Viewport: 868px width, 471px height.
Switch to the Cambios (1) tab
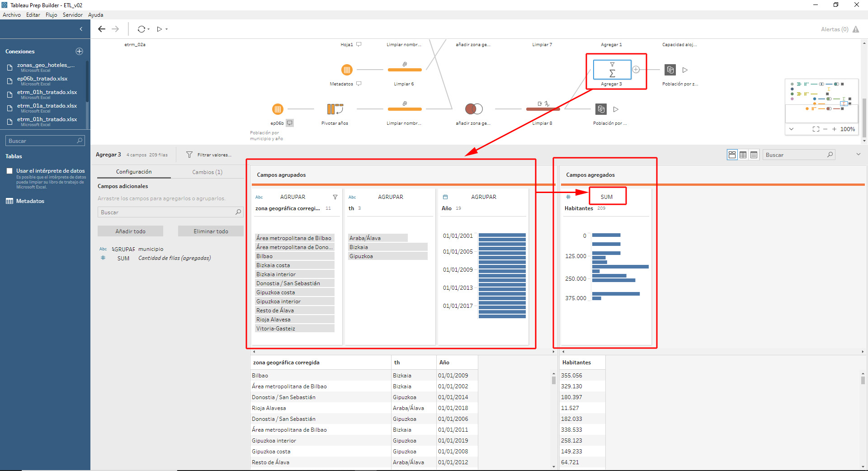click(x=207, y=172)
